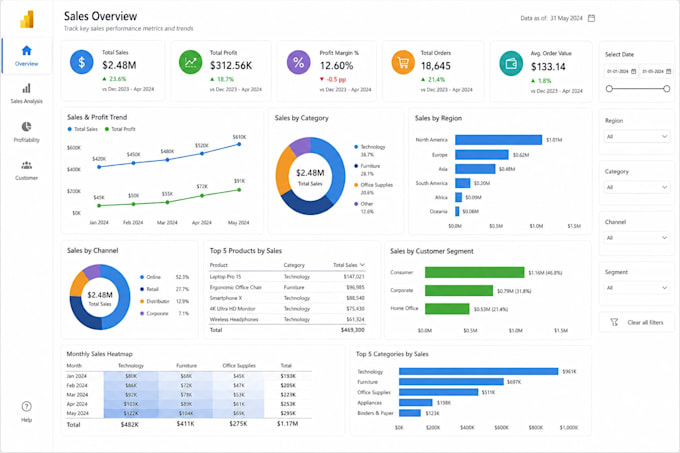This screenshot has width=680, height=453.
Task: Select the Technology bar in Top 5 Categories
Action: [x=478, y=372]
